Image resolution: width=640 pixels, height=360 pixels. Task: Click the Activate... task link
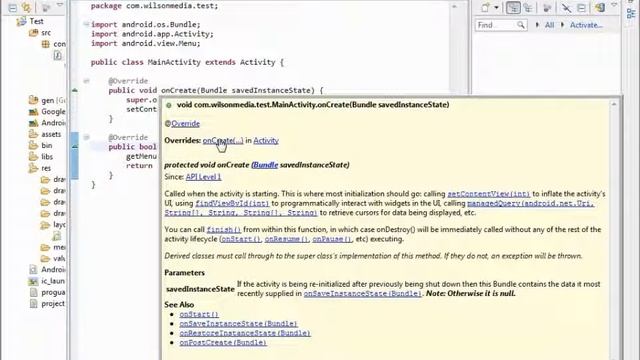click(x=586, y=25)
